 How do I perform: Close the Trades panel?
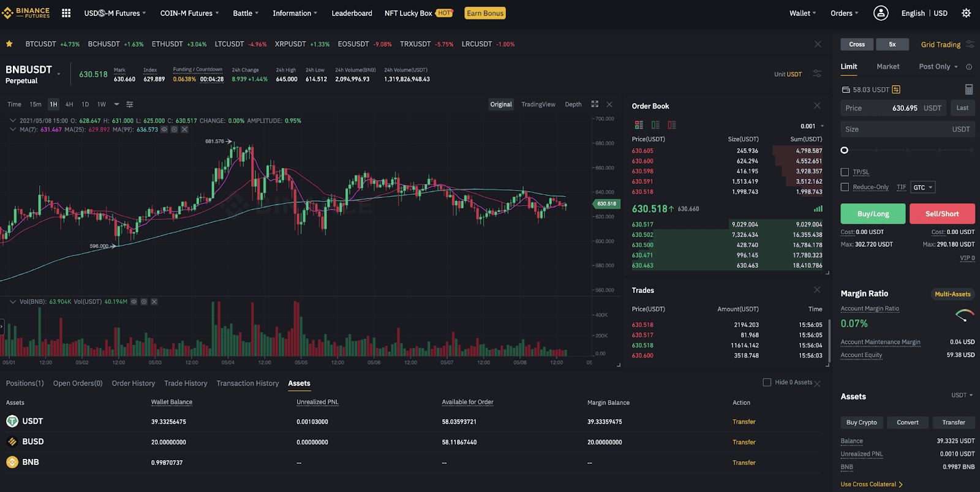click(x=817, y=290)
